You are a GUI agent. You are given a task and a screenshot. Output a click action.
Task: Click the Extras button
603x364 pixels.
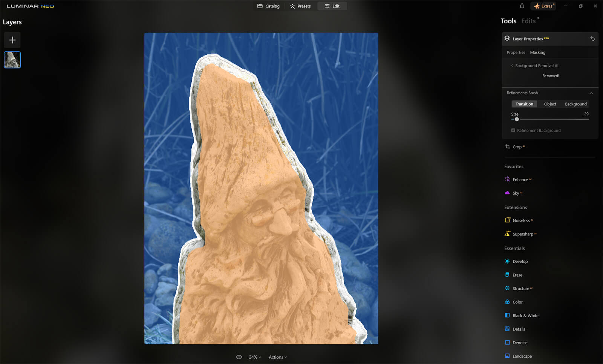543,6
